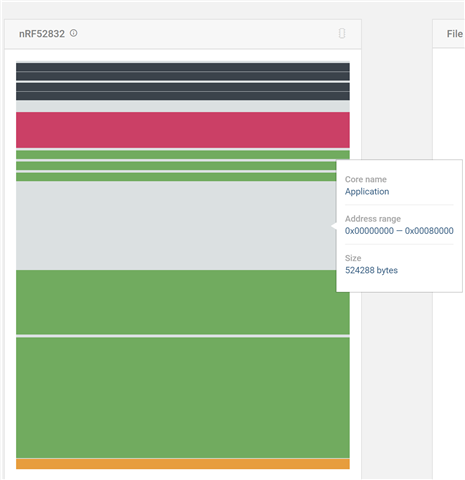This screenshot has height=480, width=465.
Task: Click the File panel header
Action: 455,34
